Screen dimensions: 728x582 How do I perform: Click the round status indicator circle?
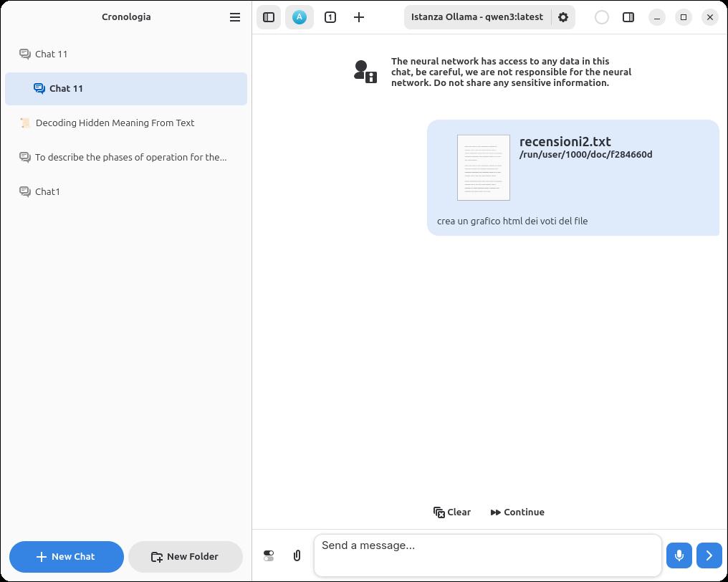pos(602,17)
